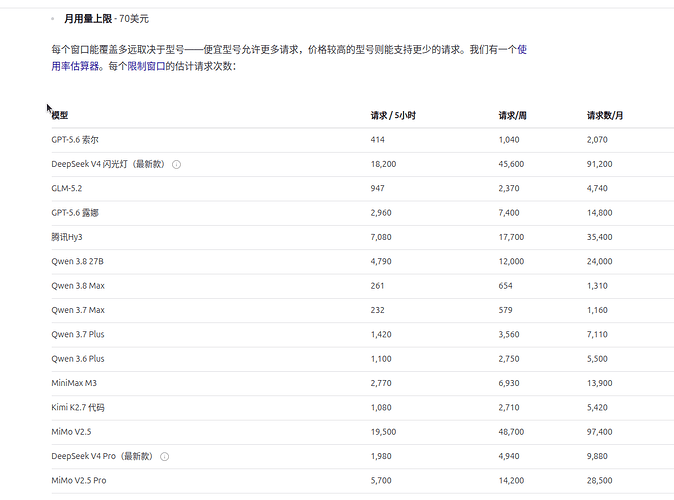Click the info icon beside DeepSeek V4 闪光灯
Screen dimensions: 674x500
176,164
